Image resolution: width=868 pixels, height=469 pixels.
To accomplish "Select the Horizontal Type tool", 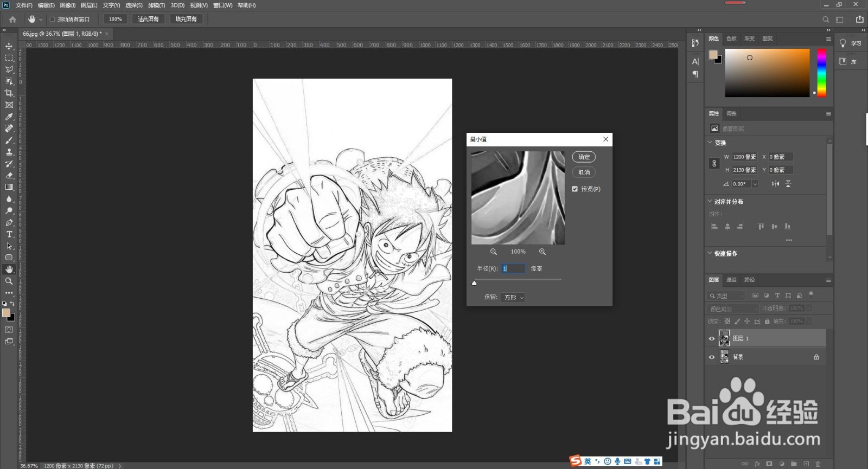I will tap(9, 234).
